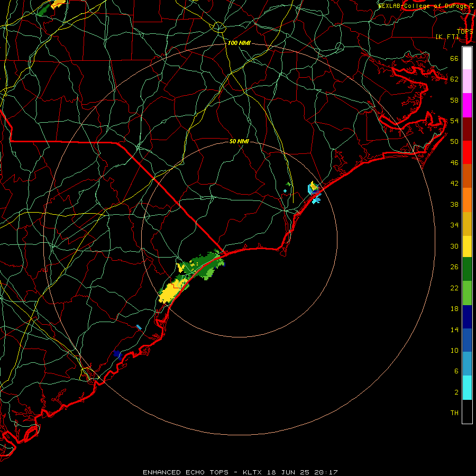This screenshot has width=476, height=476.
Task: Click the "2" legend value
Action: point(456,392)
